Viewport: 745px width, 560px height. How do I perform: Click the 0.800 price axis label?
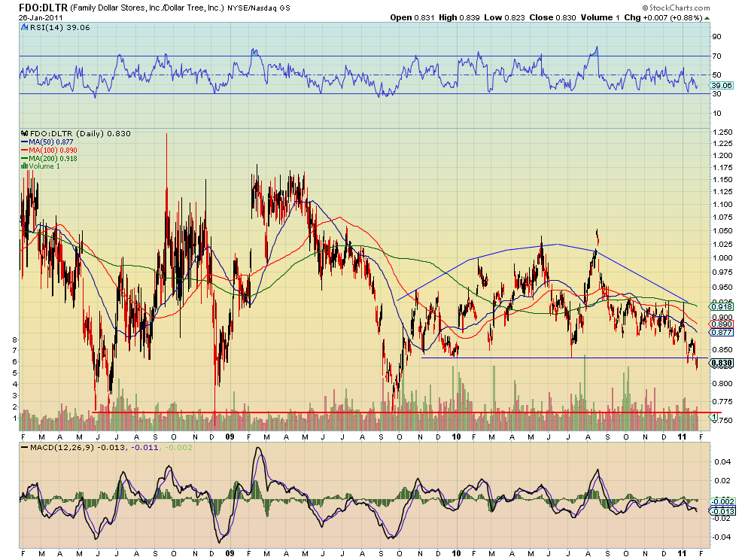coord(722,384)
